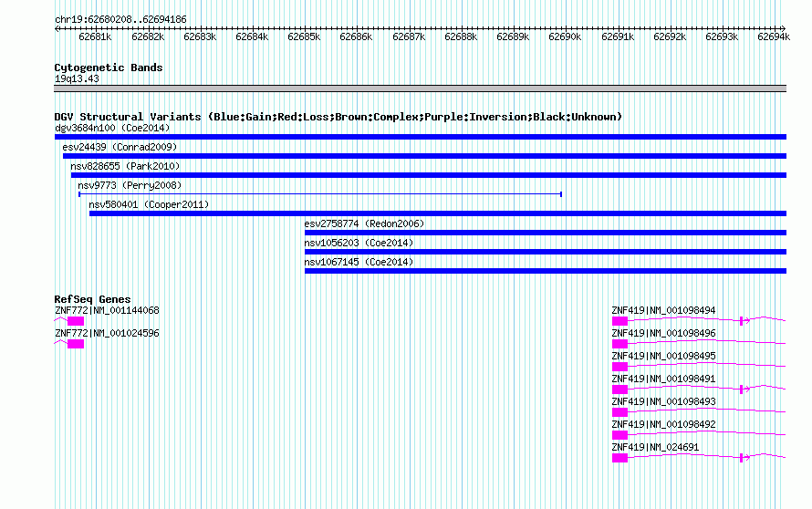The height and width of the screenshot is (509, 812).
Task: Click the Cytogenetic Bands track title
Action: 109,68
